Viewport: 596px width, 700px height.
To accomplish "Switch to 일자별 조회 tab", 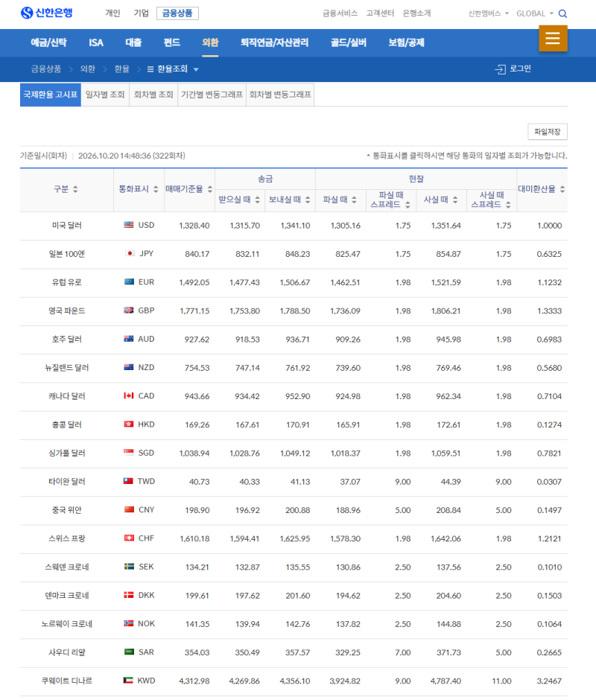I will coord(105,95).
